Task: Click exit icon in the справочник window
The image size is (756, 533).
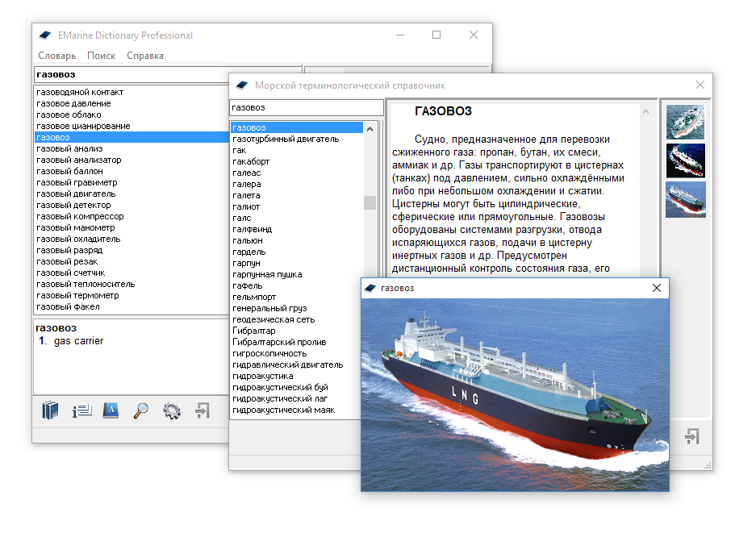Action: (691, 436)
